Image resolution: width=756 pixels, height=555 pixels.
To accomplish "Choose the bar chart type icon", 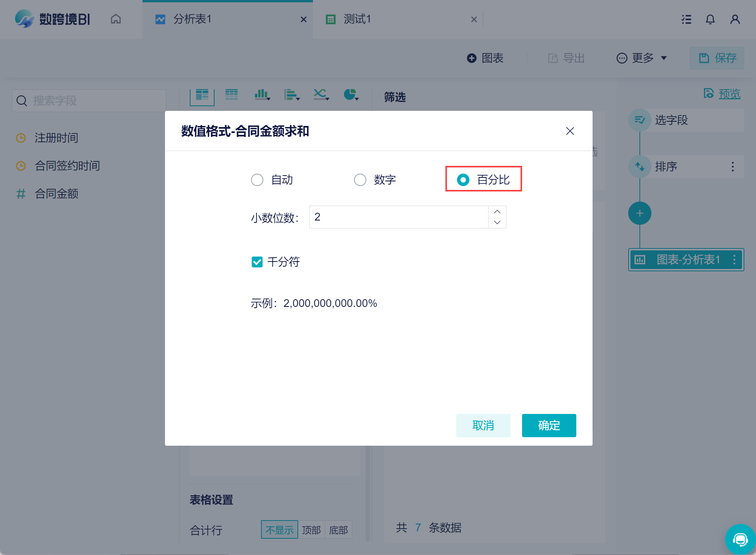I will pyautogui.click(x=262, y=95).
